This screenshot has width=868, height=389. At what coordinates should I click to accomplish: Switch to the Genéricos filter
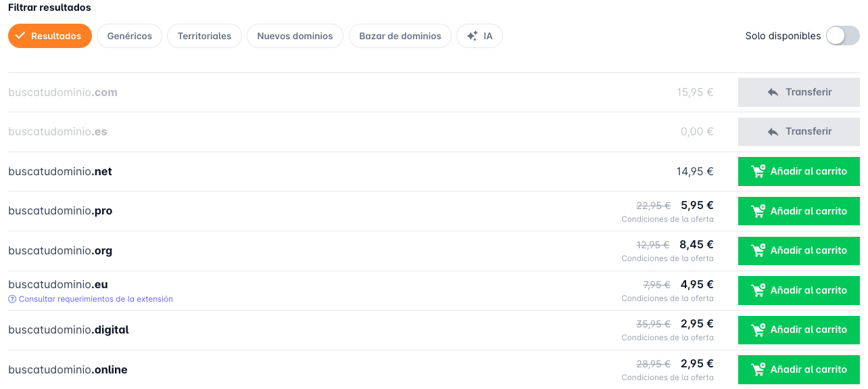[129, 36]
